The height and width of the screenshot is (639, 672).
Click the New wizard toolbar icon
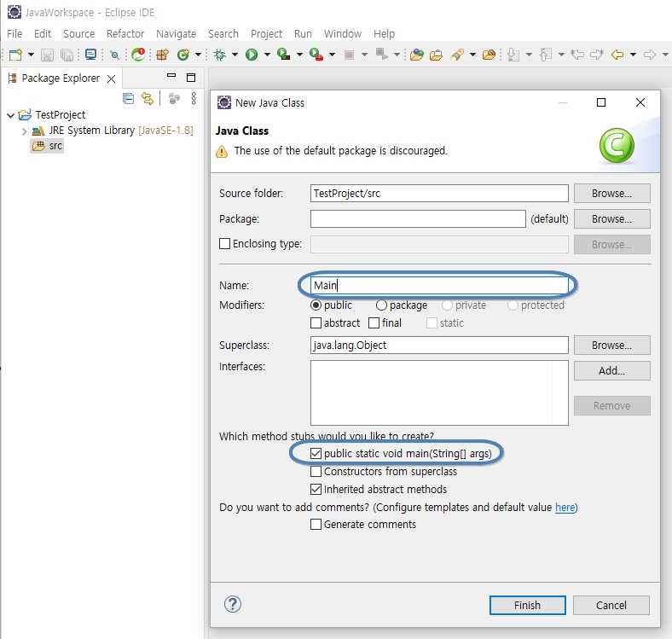[16, 55]
